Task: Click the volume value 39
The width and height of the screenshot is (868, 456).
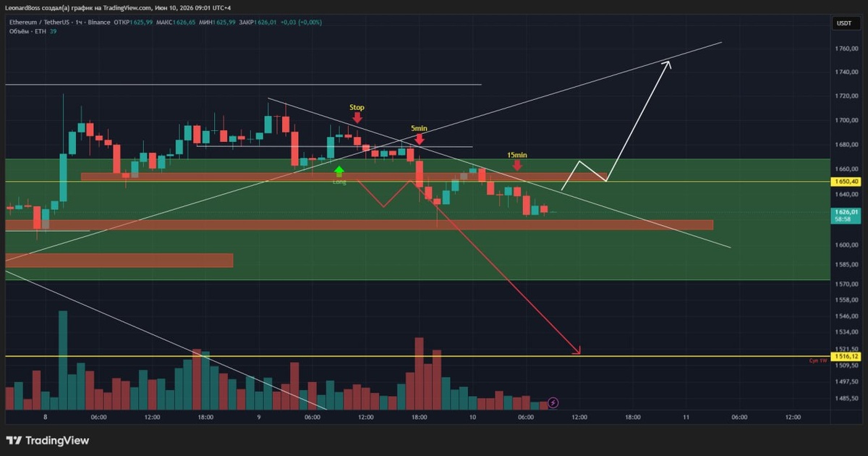Action: [54, 31]
